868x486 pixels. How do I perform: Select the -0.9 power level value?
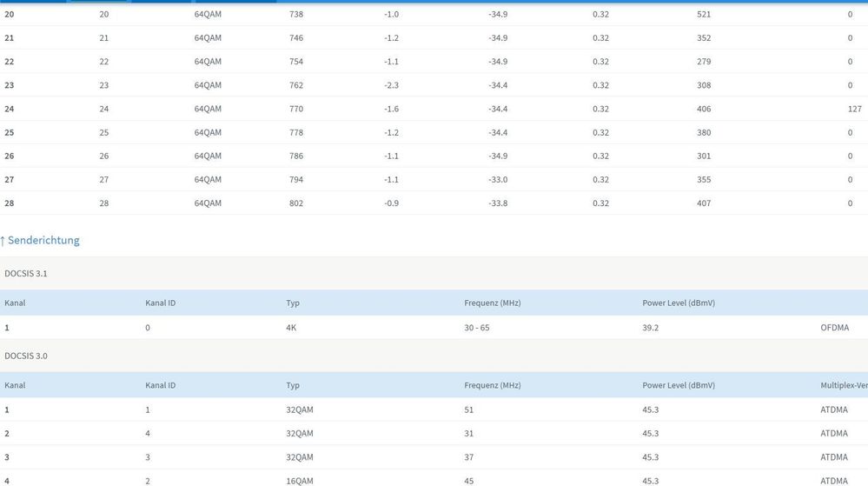pos(391,203)
